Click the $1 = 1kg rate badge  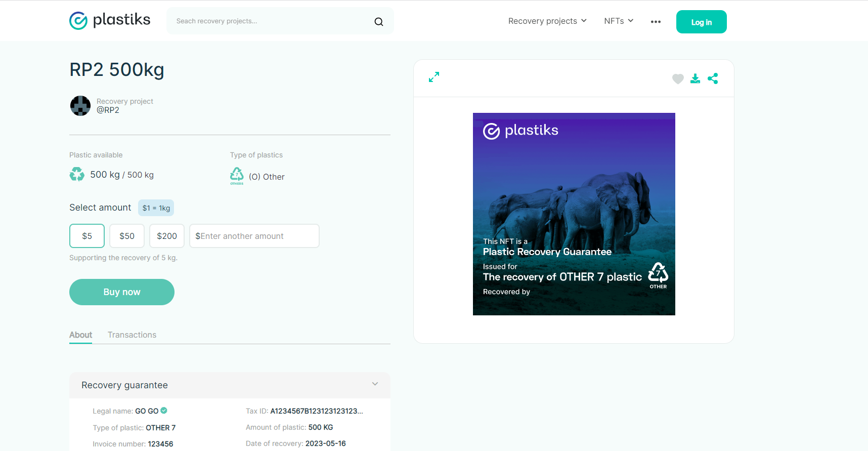[x=156, y=208]
